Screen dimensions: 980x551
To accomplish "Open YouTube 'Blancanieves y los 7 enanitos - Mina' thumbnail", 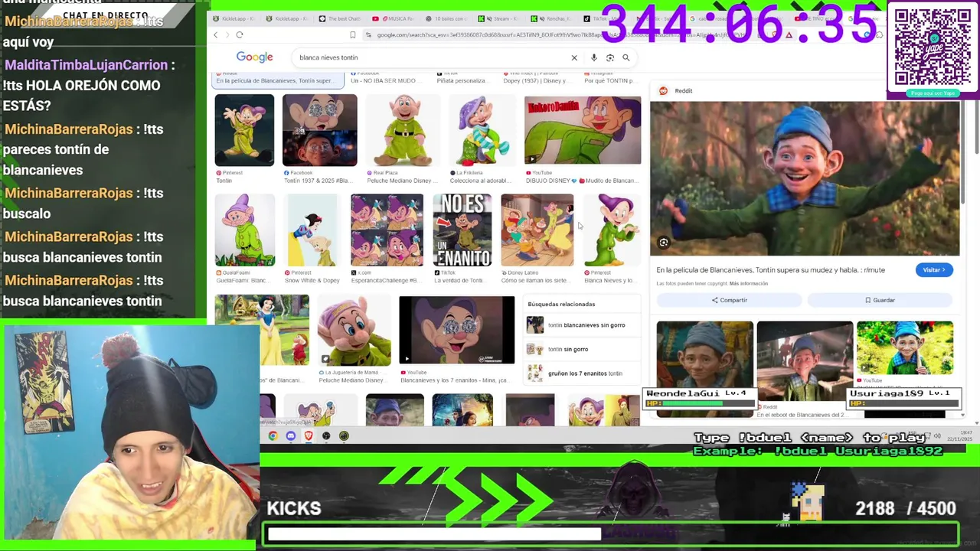I will click(x=456, y=331).
